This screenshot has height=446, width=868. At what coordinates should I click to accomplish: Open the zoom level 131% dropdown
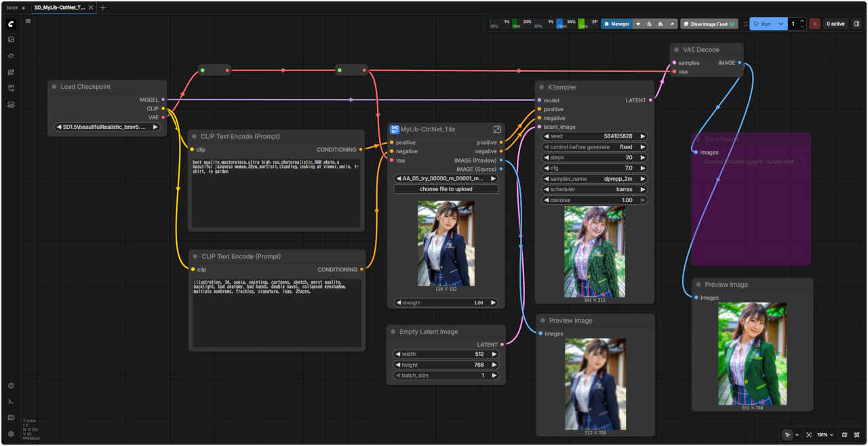point(825,434)
